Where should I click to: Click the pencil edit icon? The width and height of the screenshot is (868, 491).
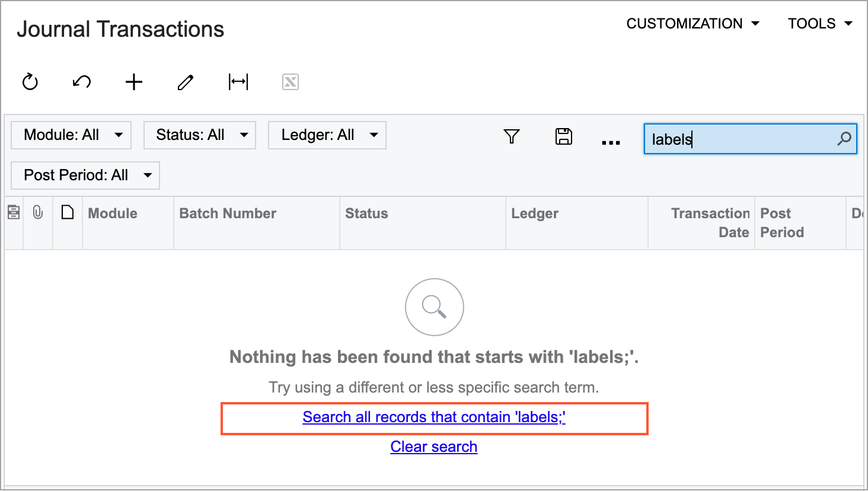186,82
